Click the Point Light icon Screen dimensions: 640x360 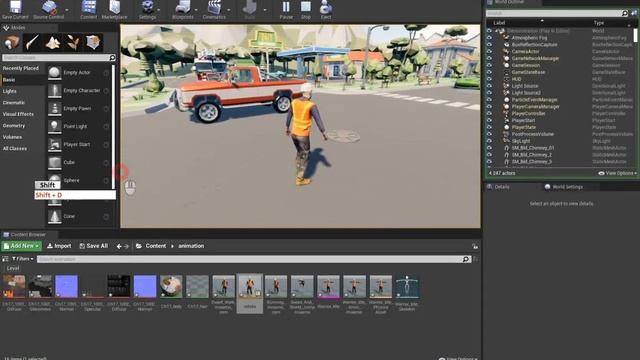(54, 127)
